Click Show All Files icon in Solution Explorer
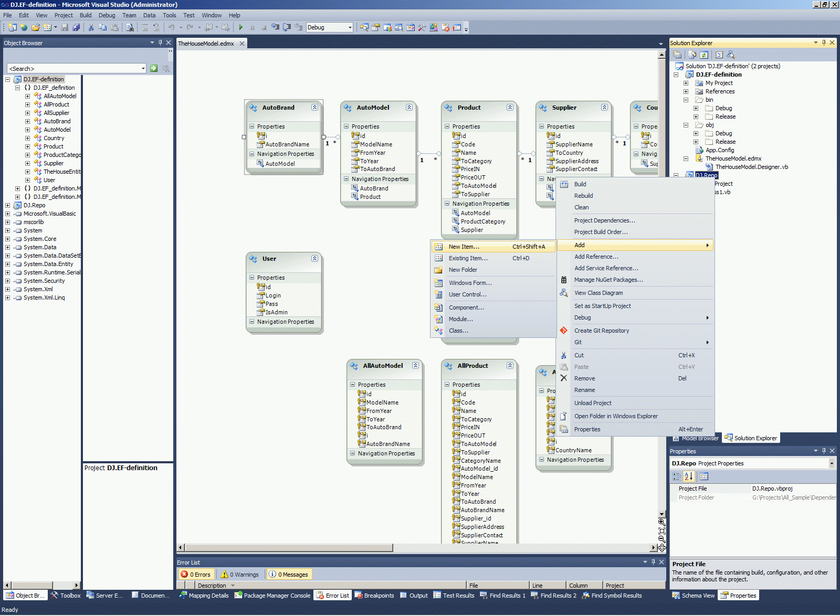 click(692, 55)
